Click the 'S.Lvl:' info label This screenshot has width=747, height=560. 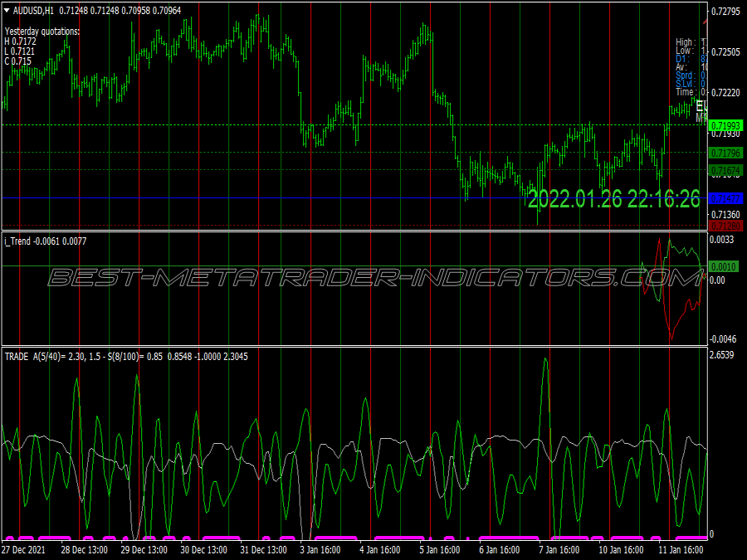[x=685, y=84]
